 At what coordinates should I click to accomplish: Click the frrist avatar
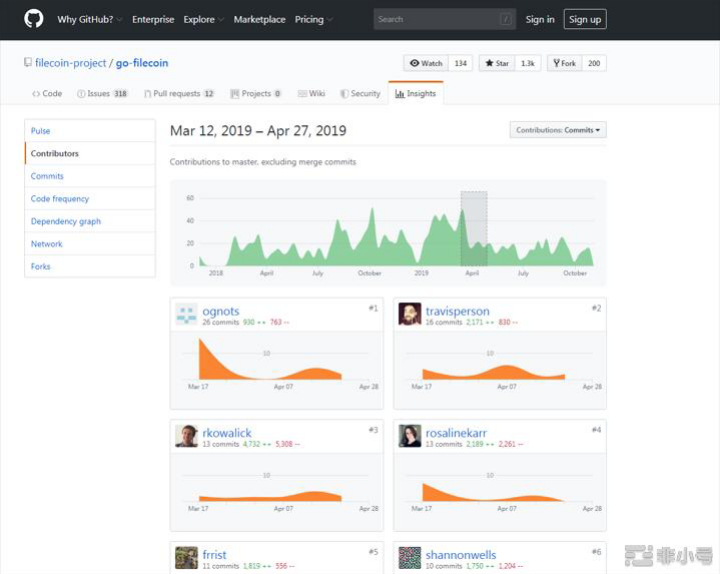click(x=186, y=558)
